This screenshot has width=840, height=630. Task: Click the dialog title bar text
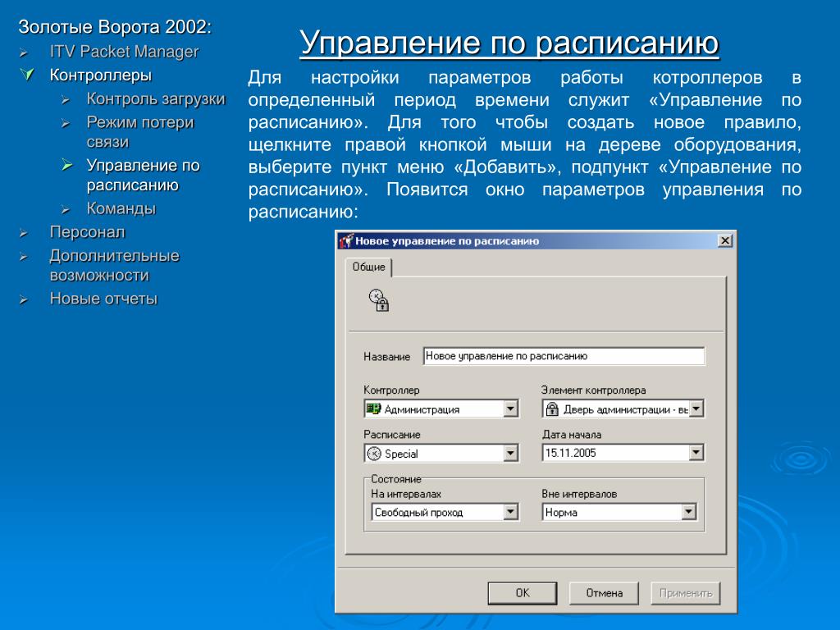coord(447,241)
